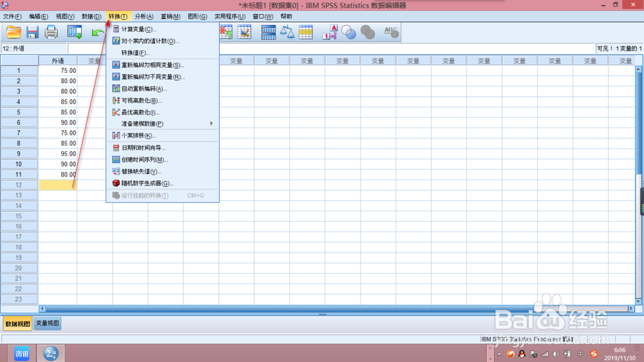Click the volume speaker tray icon
This screenshot has width=644, height=362.
556,354
